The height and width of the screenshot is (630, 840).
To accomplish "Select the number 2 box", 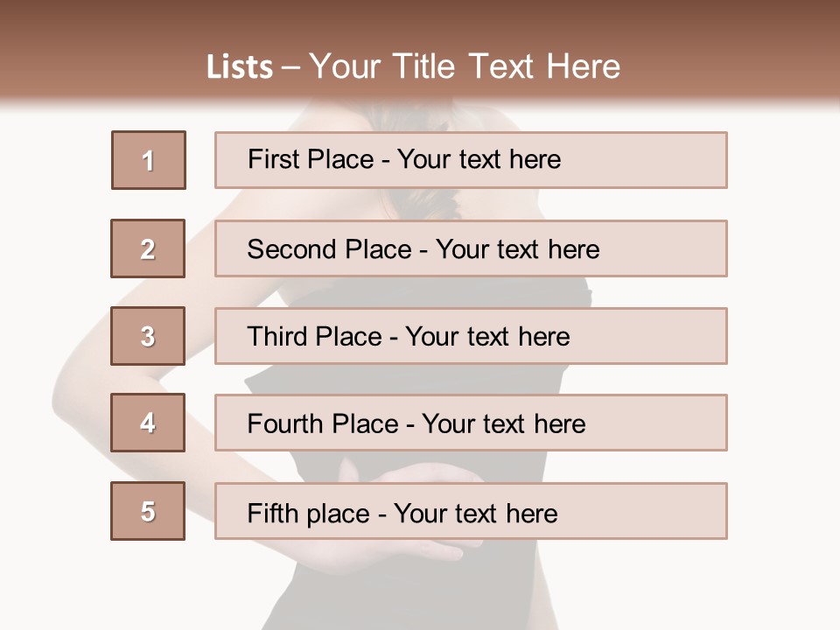I will pos(148,248).
